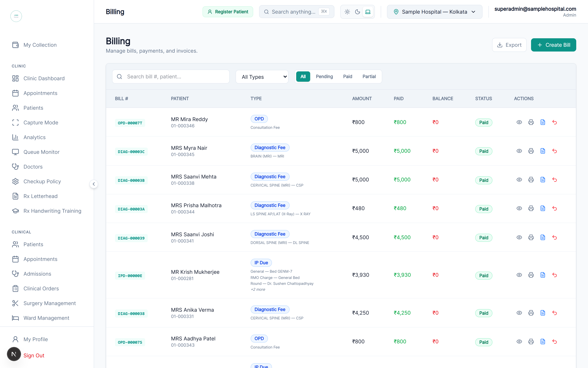Viewport: 588px width, 368px height.
Task: Export the billing list
Action: click(509, 45)
